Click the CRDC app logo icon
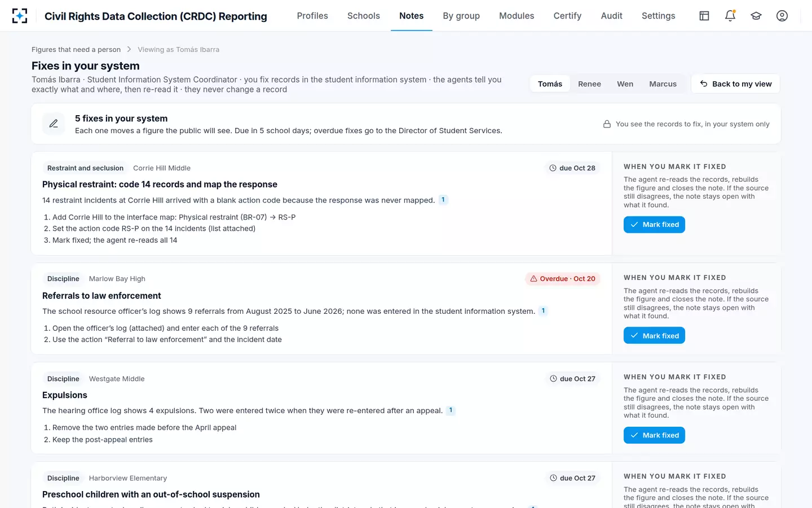 [20, 16]
